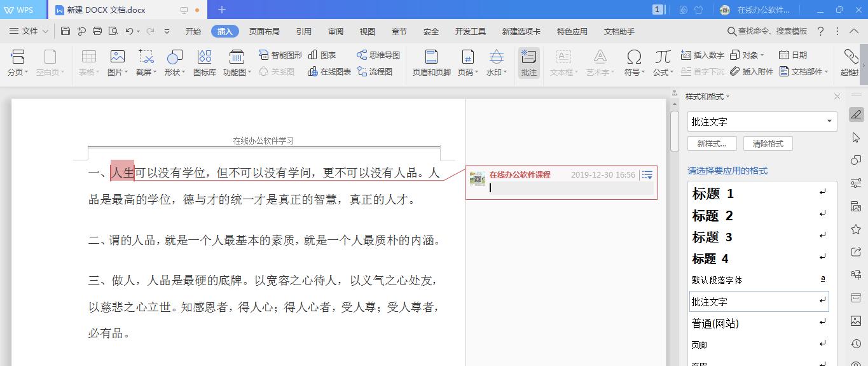Insert page number (页码)
This screenshot has height=366, width=868.
(x=468, y=63)
